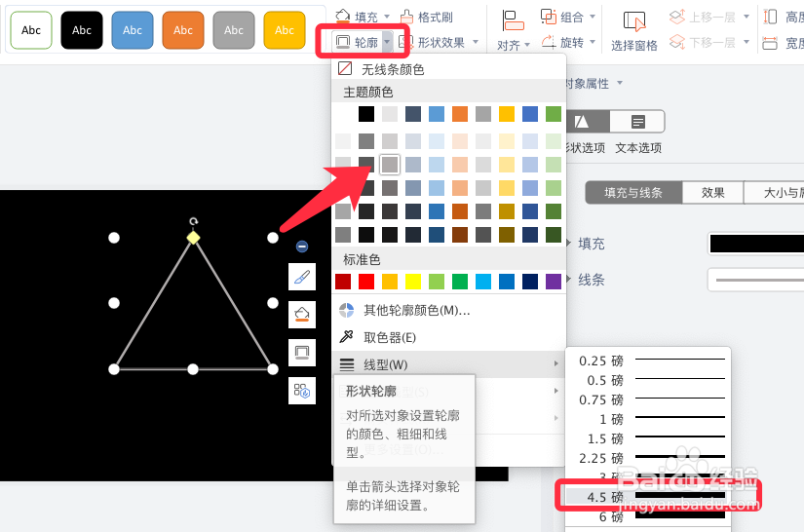The height and width of the screenshot is (532, 804).
Task: Open the 填充 dropdown arrow in the ribbon
Action: tap(387, 17)
